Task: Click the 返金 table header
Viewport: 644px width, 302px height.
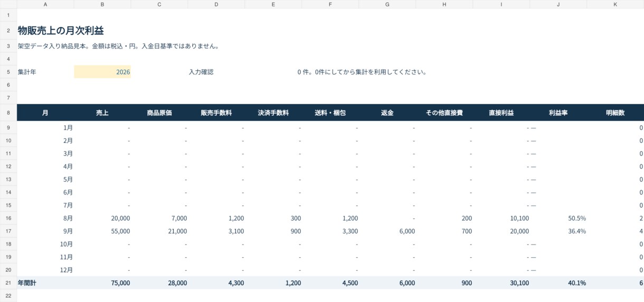Action: [x=387, y=113]
